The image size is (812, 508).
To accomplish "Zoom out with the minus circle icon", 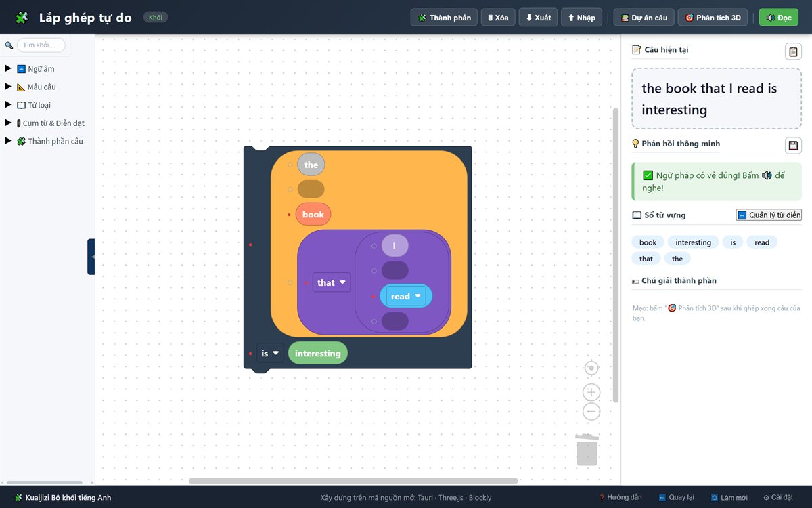I will (x=591, y=411).
